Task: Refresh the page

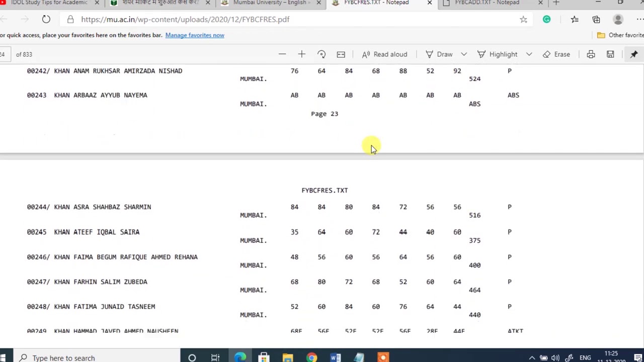Action: coord(46,19)
